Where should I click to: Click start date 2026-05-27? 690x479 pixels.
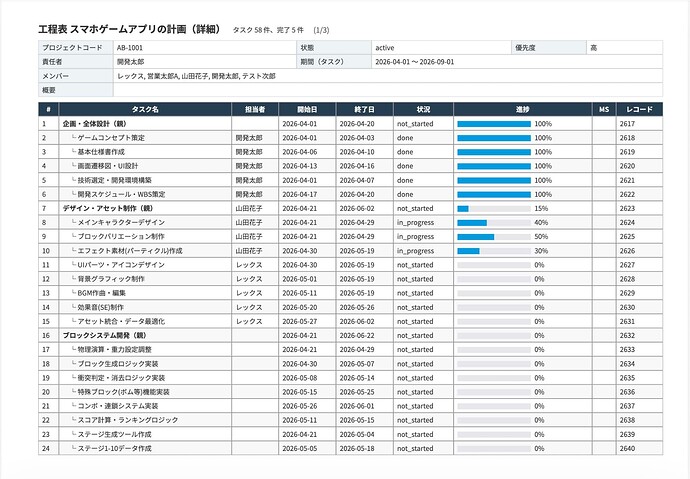(x=300, y=322)
